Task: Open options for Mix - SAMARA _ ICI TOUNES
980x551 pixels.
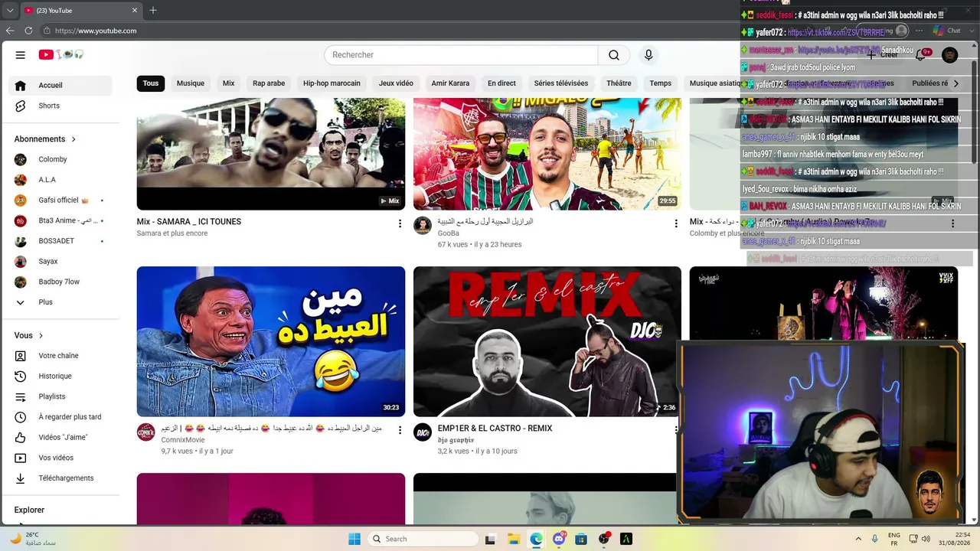Action: tap(400, 223)
